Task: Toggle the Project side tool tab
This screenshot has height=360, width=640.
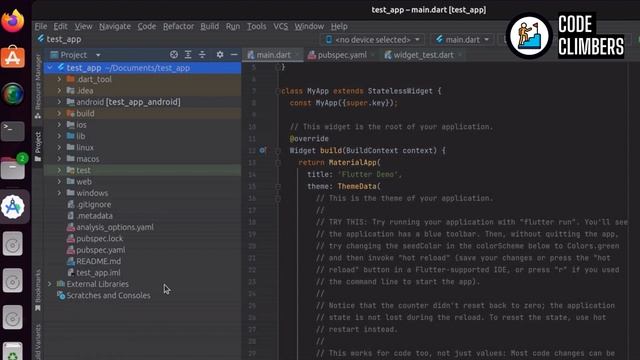Action: [x=38, y=146]
